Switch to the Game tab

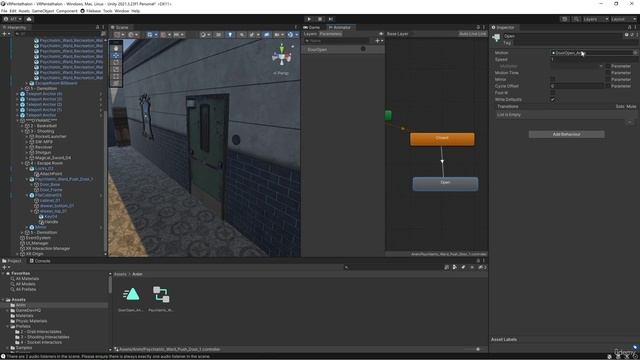313,27
